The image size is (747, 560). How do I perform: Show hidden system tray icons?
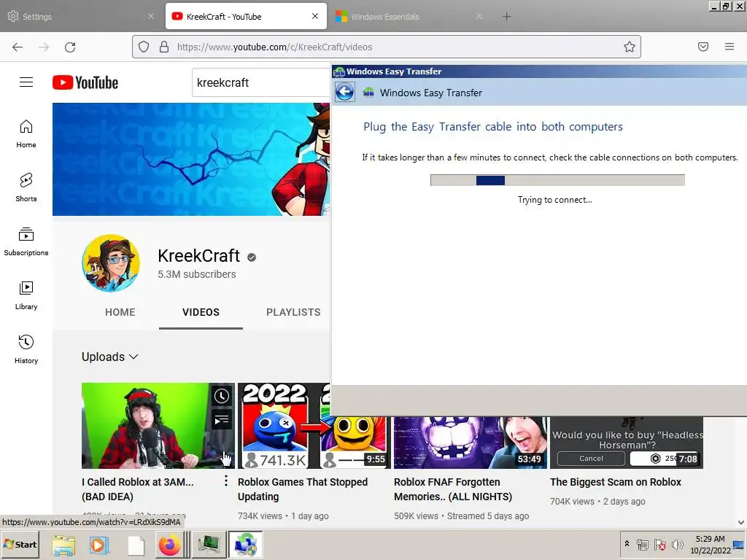click(x=627, y=544)
